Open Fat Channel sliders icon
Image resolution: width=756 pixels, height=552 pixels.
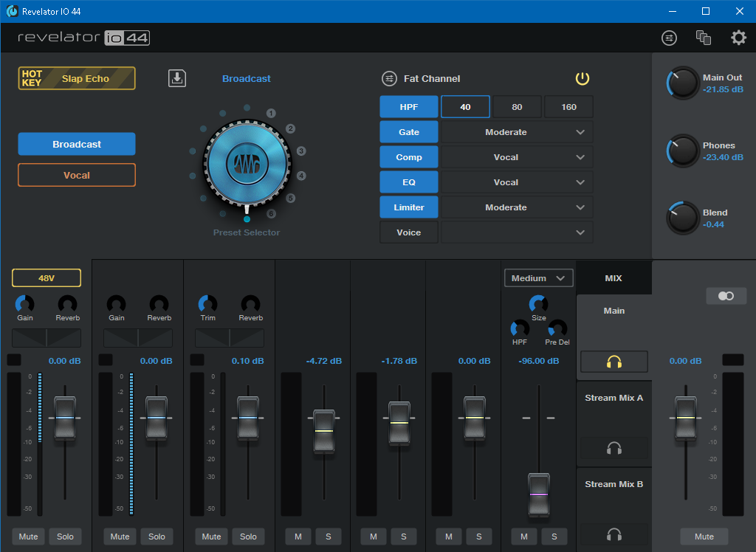coord(389,78)
